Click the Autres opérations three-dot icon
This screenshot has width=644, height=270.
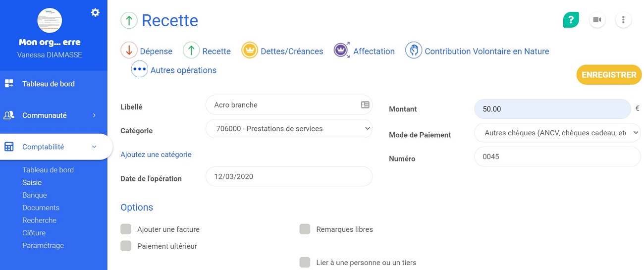coord(139,70)
